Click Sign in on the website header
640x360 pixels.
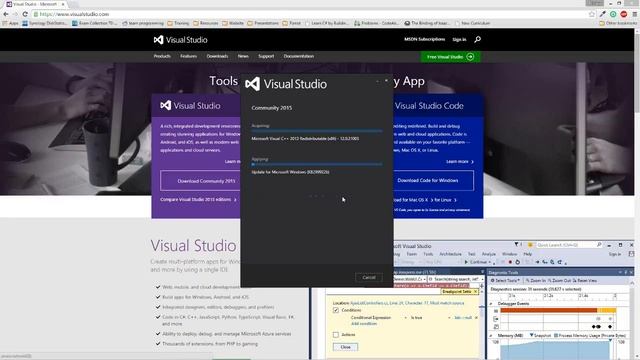459,39
